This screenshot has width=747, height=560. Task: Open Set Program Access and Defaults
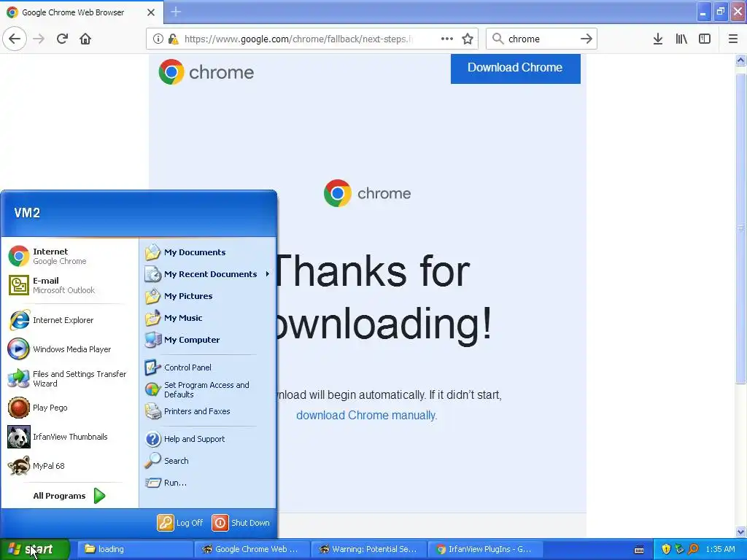(208, 389)
